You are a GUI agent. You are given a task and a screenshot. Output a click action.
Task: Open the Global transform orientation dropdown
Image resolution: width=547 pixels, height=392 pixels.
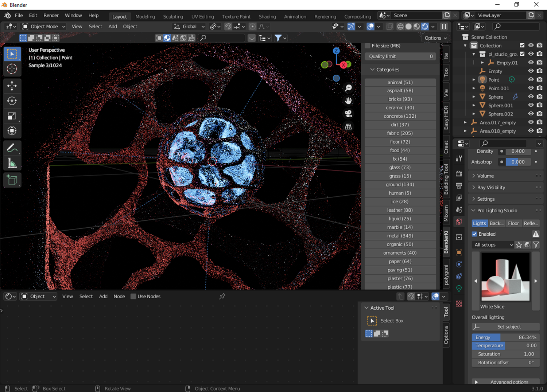coord(189,27)
